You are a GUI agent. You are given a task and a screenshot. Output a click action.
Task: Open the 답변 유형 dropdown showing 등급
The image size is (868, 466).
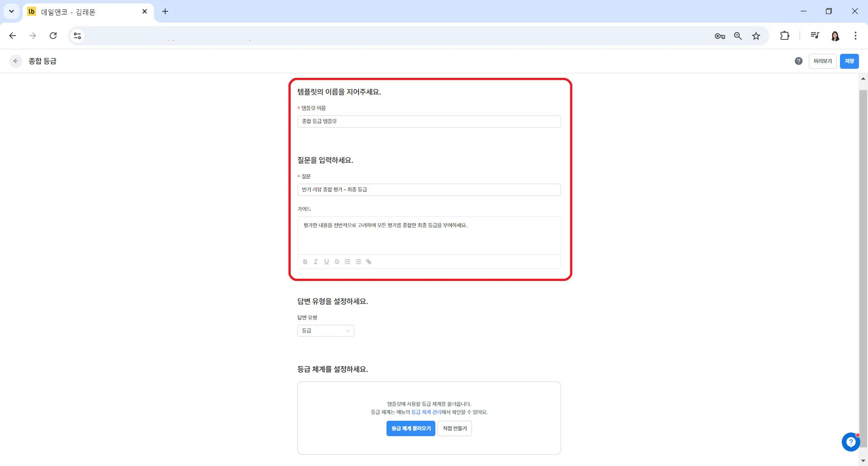(x=325, y=331)
